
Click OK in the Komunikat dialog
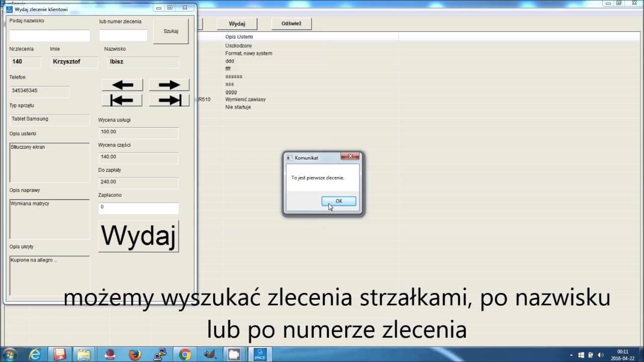(339, 201)
